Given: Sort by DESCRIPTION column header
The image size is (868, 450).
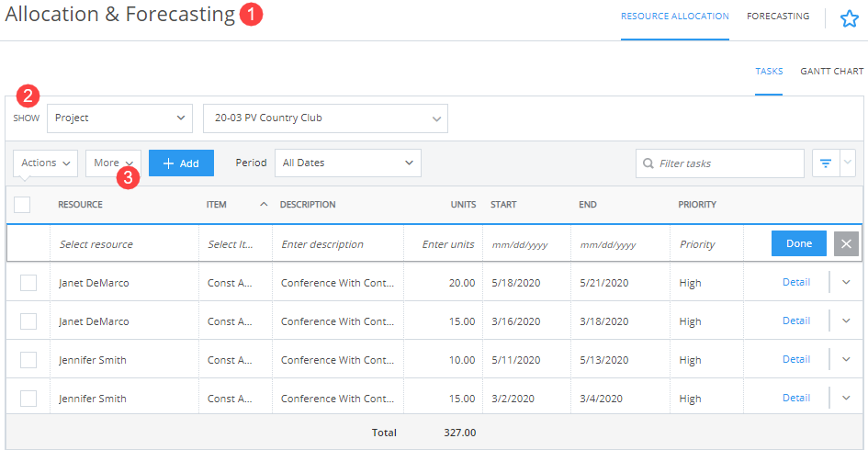Looking at the screenshot, I should (308, 204).
